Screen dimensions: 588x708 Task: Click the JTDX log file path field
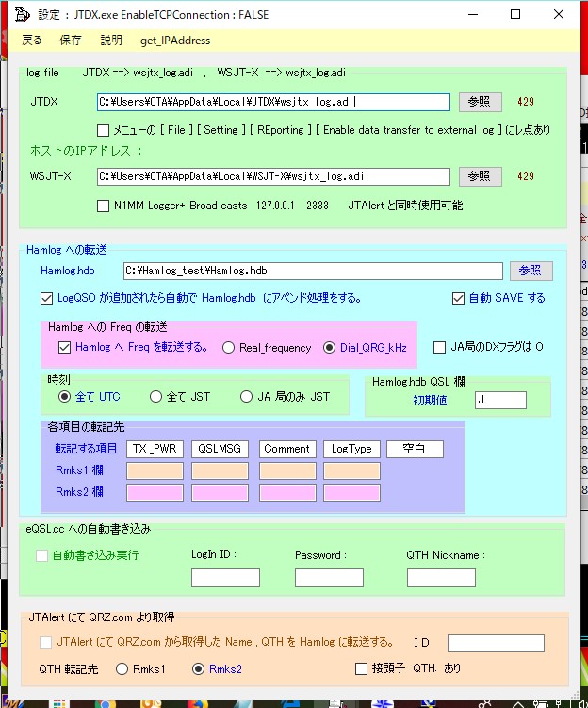click(x=273, y=102)
